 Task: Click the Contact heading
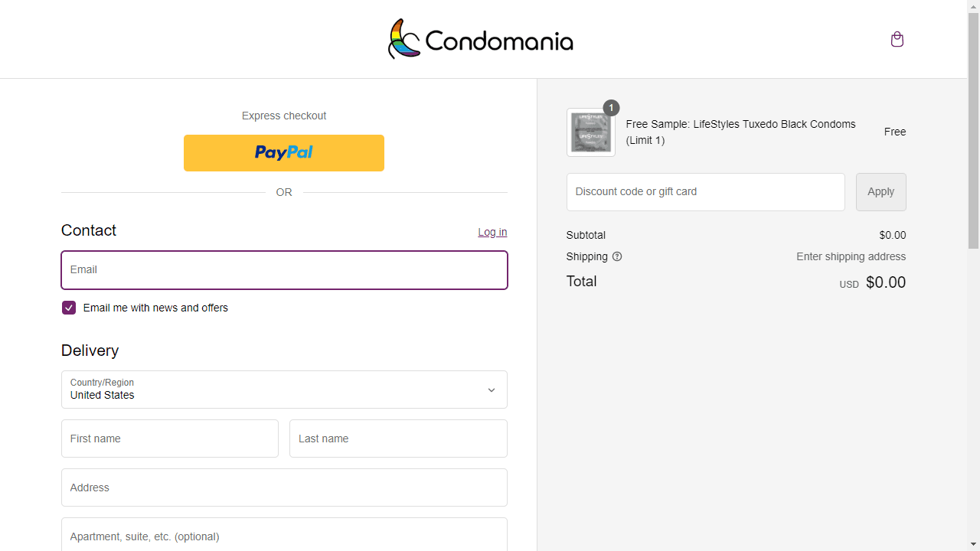pyautogui.click(x=89, y=230)
